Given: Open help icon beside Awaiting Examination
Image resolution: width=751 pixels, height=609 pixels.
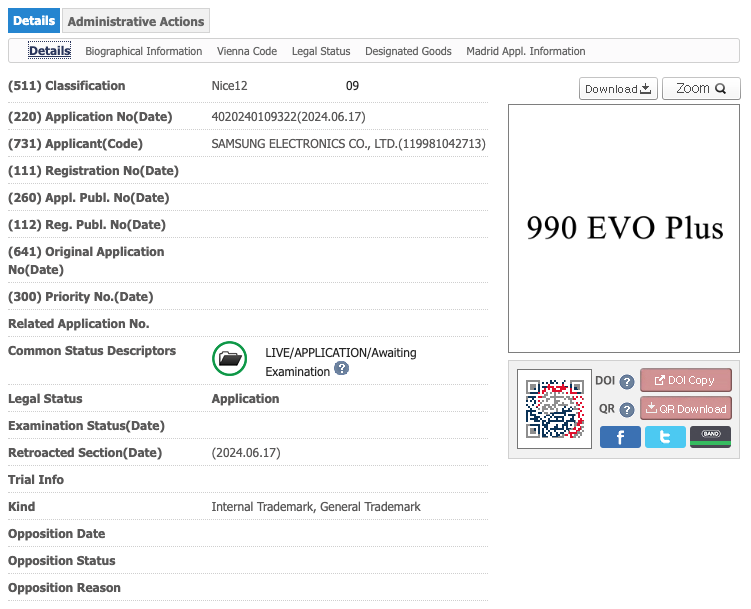Looking at the screenshot, I should tap(342, 369).
